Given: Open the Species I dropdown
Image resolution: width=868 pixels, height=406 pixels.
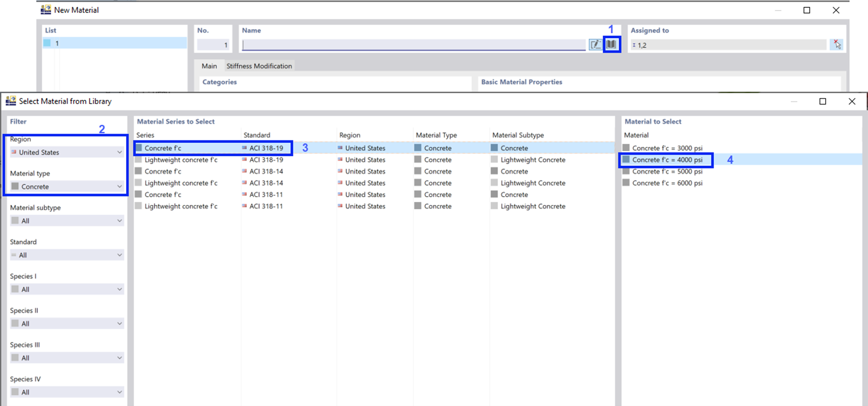Looking at the screenshot, I should [x=67, y=289].
